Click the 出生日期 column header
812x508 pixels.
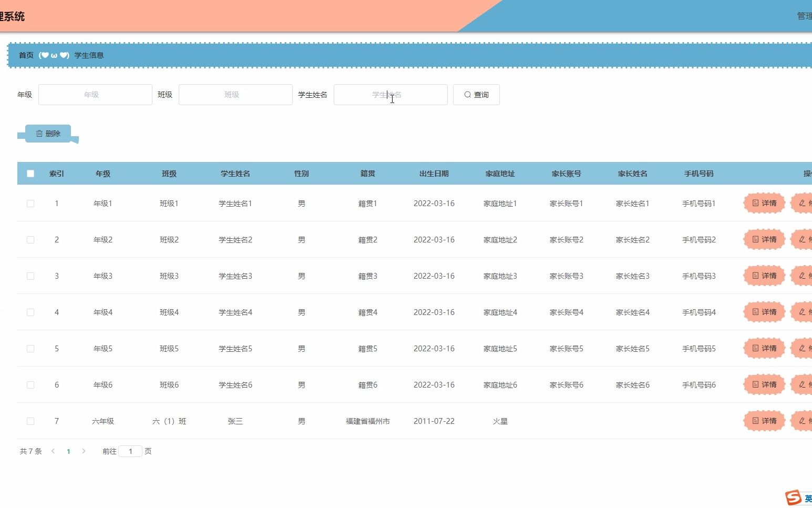(434, 174)
